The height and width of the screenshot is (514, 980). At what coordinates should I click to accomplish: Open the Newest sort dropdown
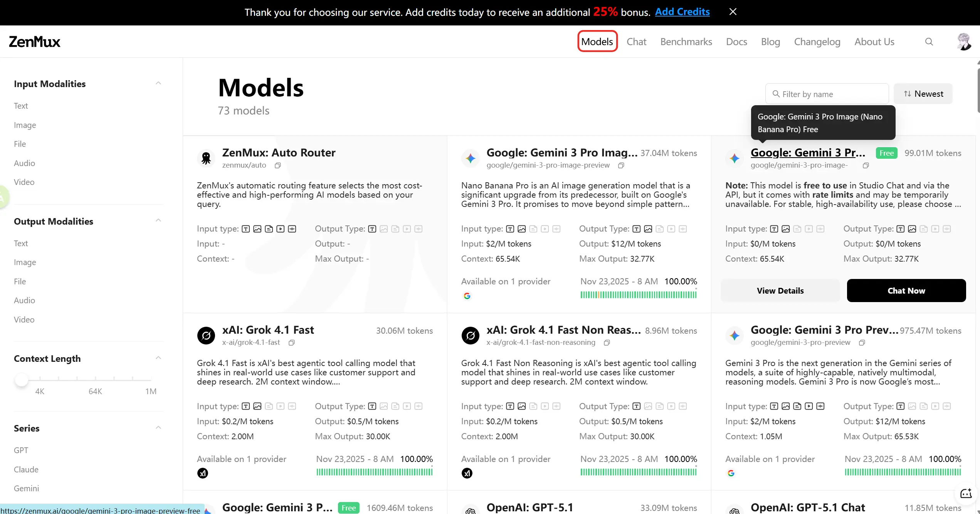(923, 94)
